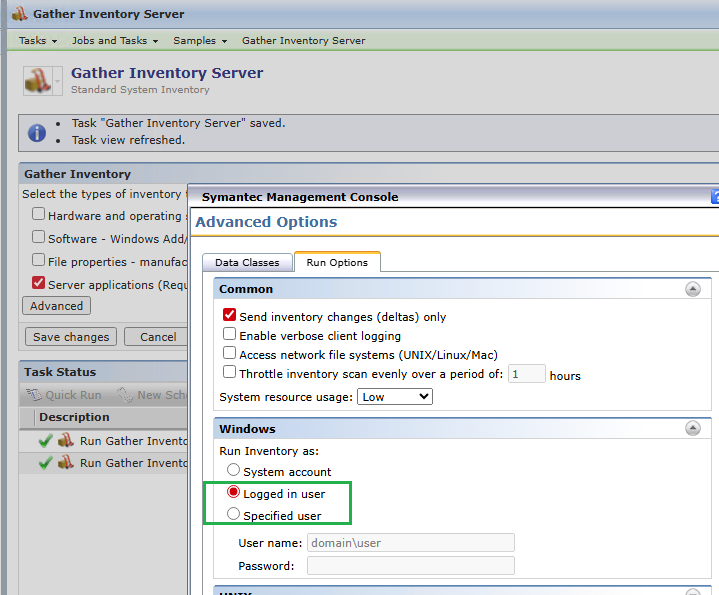The width and height of the screenshot is (719, 595).
Task: Enable verbose client logging checkbox
Action: [229, 334]
